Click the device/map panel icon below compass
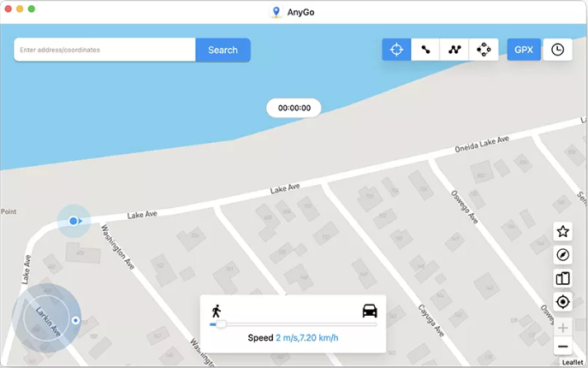The height and width of the screenshot is (368, 588). [x=562, y=278]
